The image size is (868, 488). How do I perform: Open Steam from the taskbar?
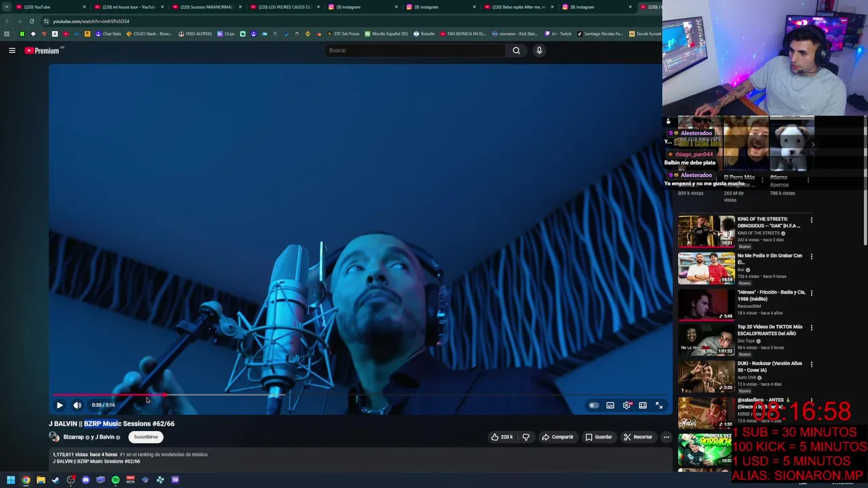[56, 480]
